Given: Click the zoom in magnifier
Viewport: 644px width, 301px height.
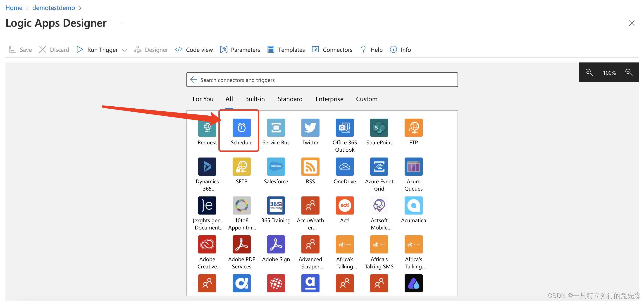Looking at the screenshot, I should pos(589,72).
